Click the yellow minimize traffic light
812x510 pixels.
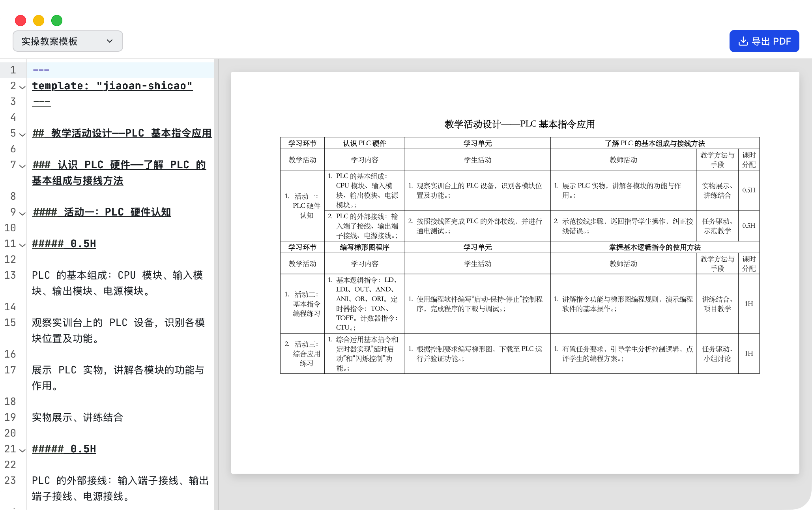click(x=38, y=20)
